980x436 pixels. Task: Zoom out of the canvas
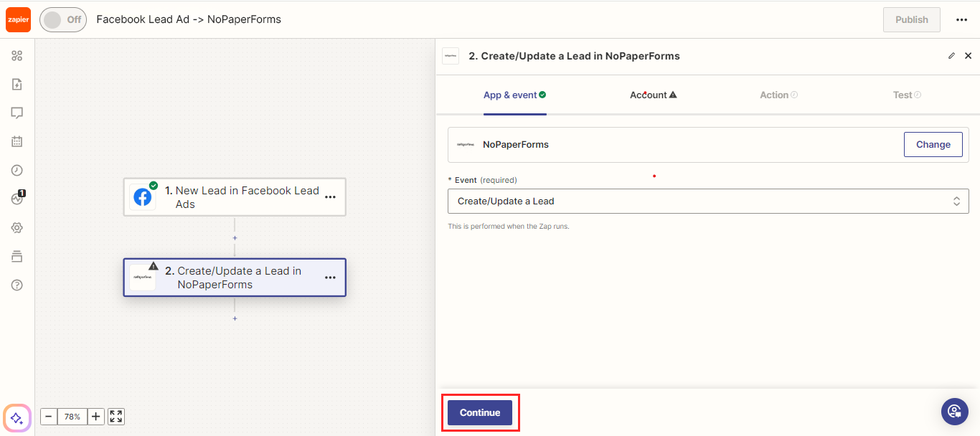coord(49,417)
